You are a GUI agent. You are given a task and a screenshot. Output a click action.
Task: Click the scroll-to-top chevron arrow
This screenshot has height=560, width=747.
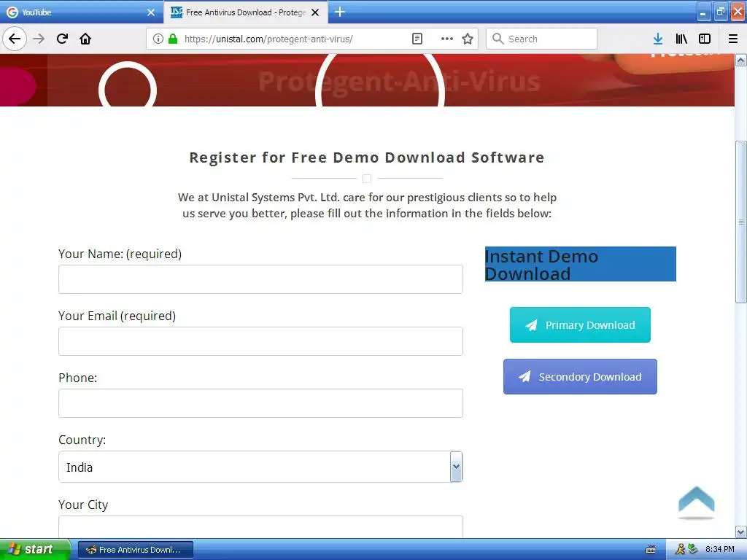[696, 502]
